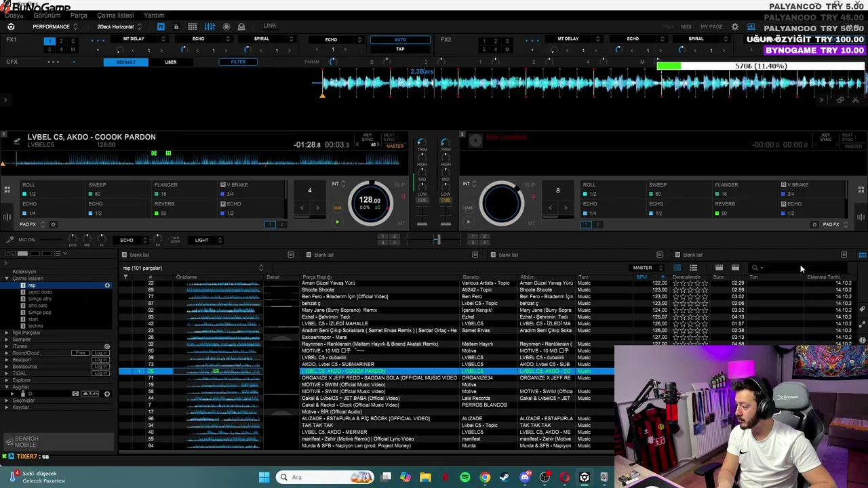Viewport: 868px width, 488px height.
Task: Assign FX1 to deck 2
Action: pyautogui.click(x=62, y=41)
